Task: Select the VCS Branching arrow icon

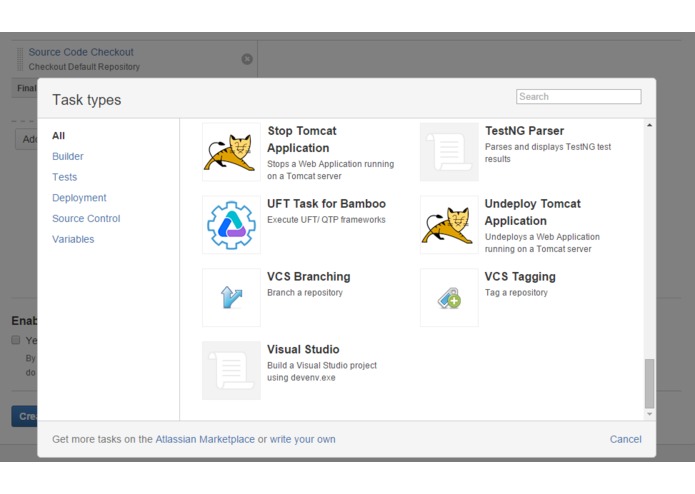Action: pos(231,297)
